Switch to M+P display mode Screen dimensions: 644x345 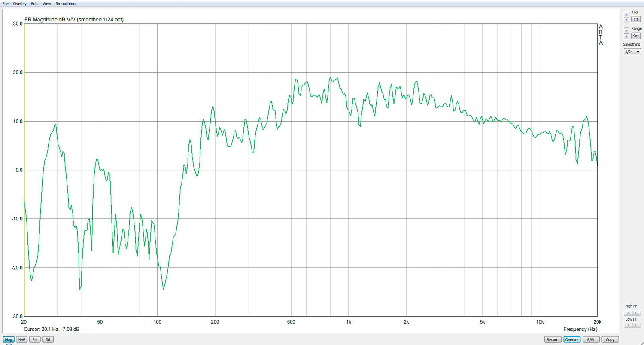(x=21, y=339)
